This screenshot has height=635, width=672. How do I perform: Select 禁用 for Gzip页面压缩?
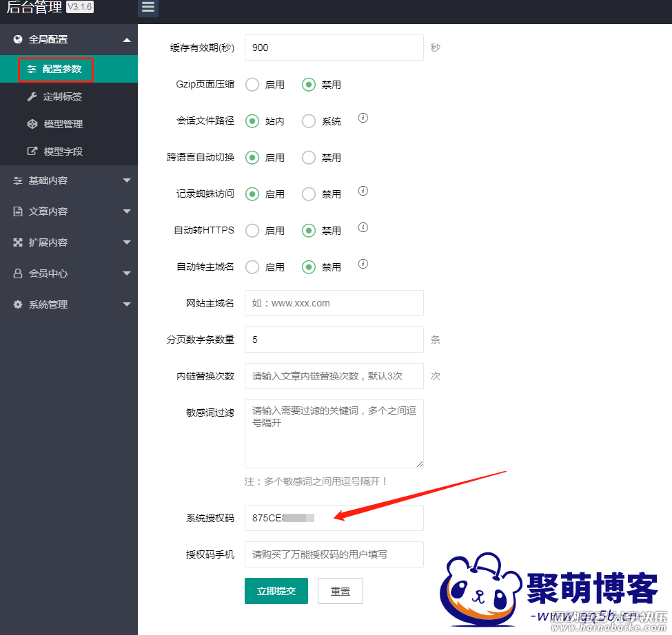[309, 85]
